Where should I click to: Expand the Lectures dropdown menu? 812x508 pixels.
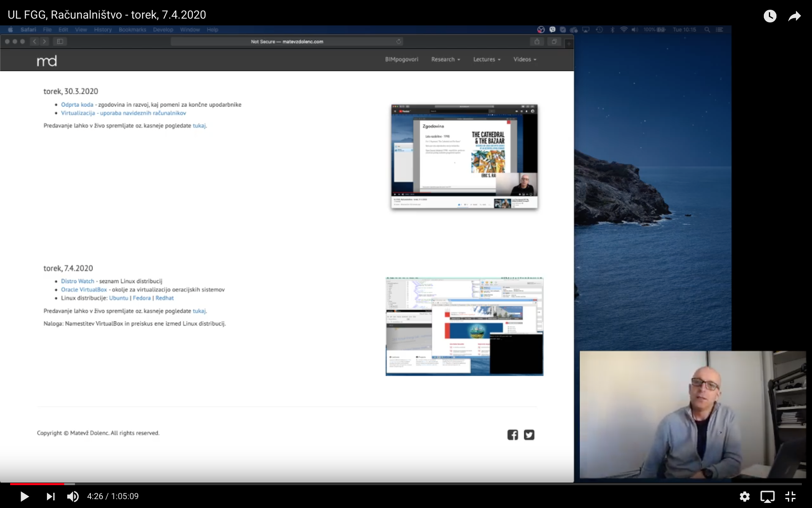click(x=487, y=59)
